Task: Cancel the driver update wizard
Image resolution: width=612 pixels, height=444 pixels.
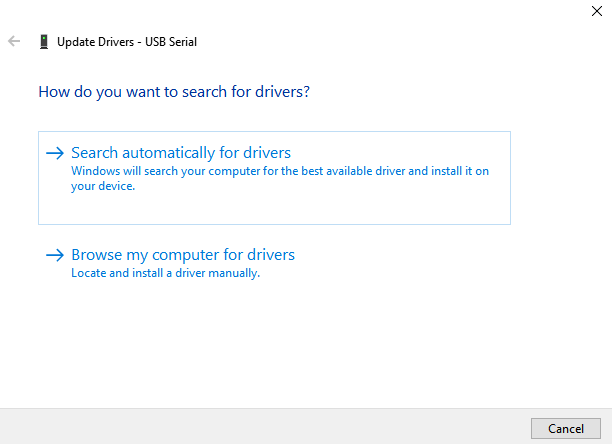Action: [x=566, y=428]
